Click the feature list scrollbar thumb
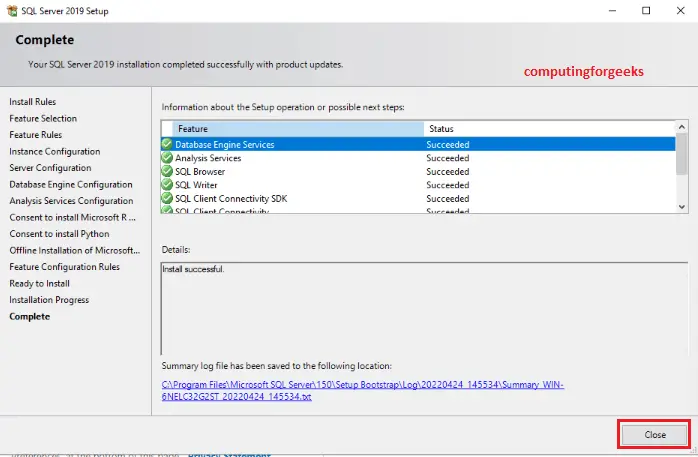698x457 pixels. click(682, 154)
